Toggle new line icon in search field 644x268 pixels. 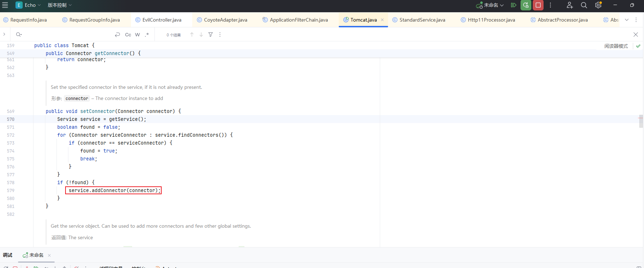click(117, 35)
